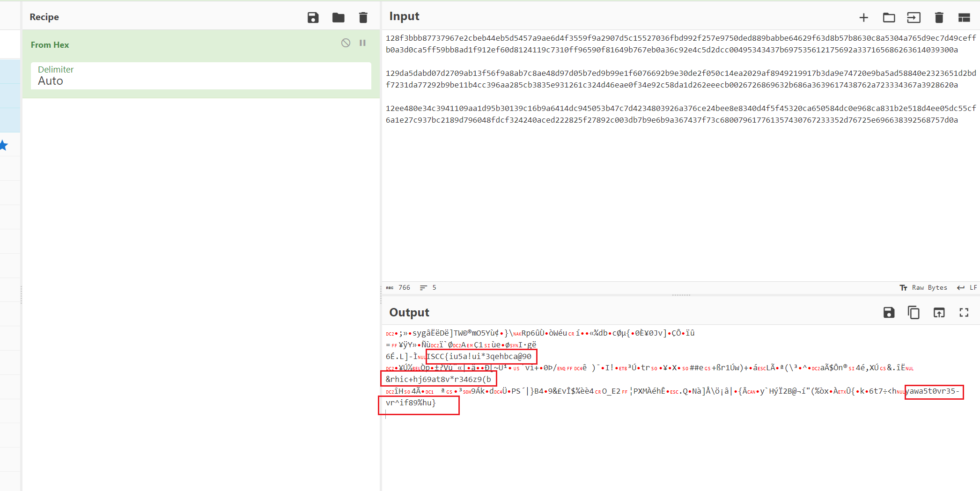
Task: Disable the From Hex operation
Action: [x=346, y=43]
